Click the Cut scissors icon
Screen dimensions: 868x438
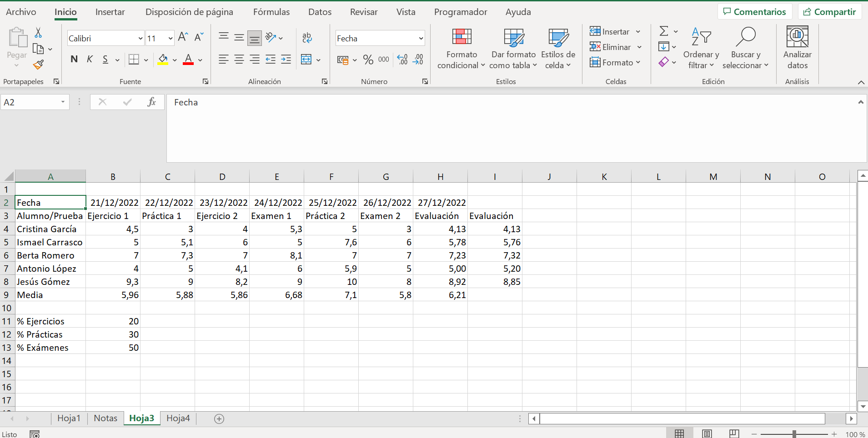(x=38, y=33)
